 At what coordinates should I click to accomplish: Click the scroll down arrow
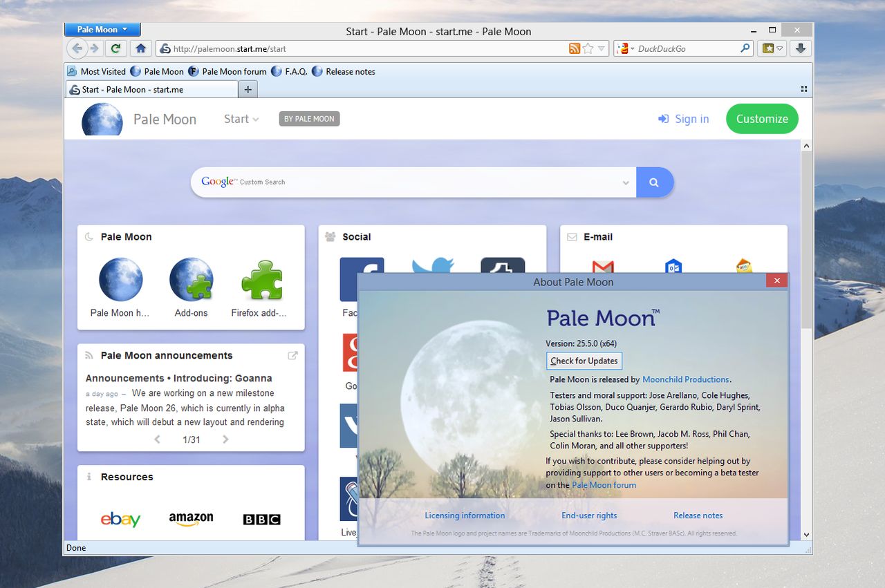point(806,535)
